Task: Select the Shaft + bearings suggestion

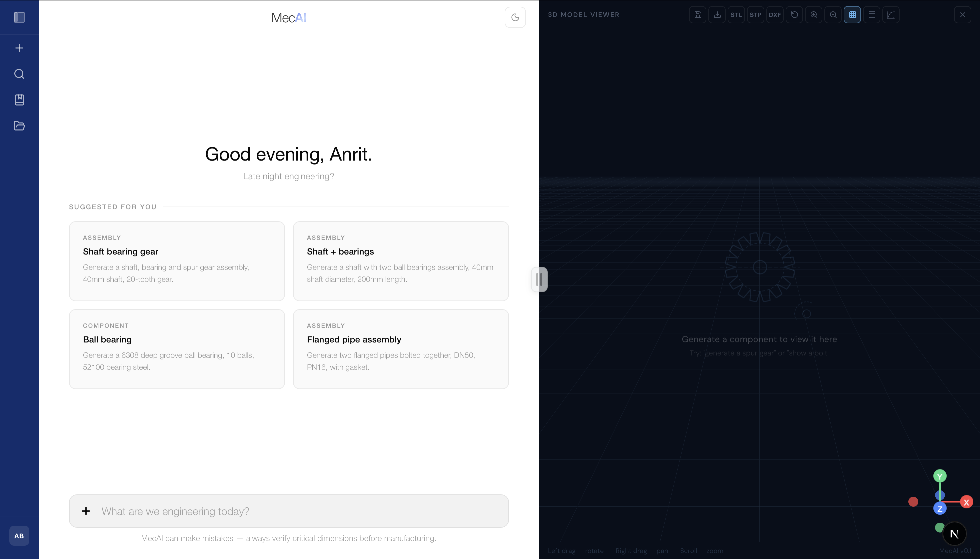Action: pyautogui.click(x=401, y=261)
